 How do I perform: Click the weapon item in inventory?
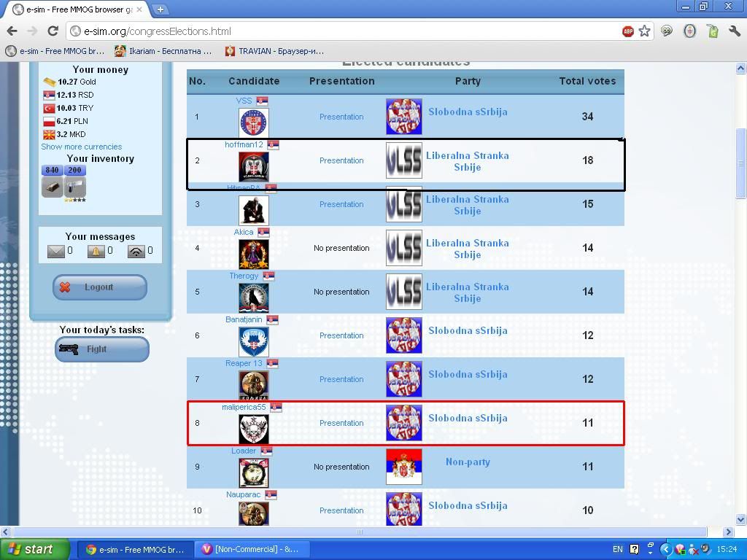tap(75, 187)
